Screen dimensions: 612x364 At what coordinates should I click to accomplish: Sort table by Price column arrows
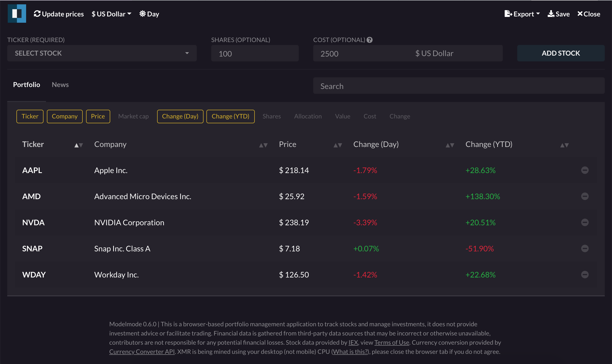click(x=337, y=145)
